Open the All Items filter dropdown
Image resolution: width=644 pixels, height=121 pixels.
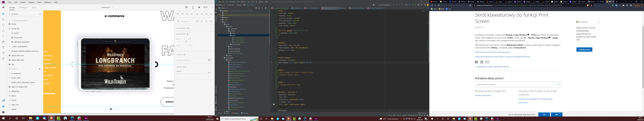[x=40, y=14]
